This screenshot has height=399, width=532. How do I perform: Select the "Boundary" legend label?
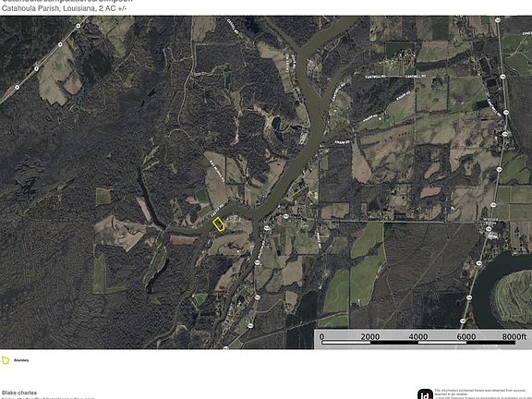pos(21,360)
